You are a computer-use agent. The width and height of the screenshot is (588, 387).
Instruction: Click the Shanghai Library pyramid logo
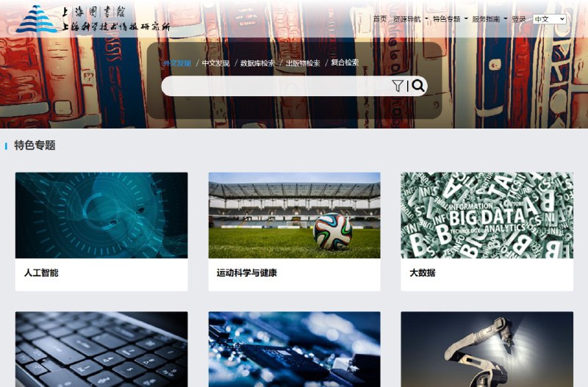tap(36, 19)
